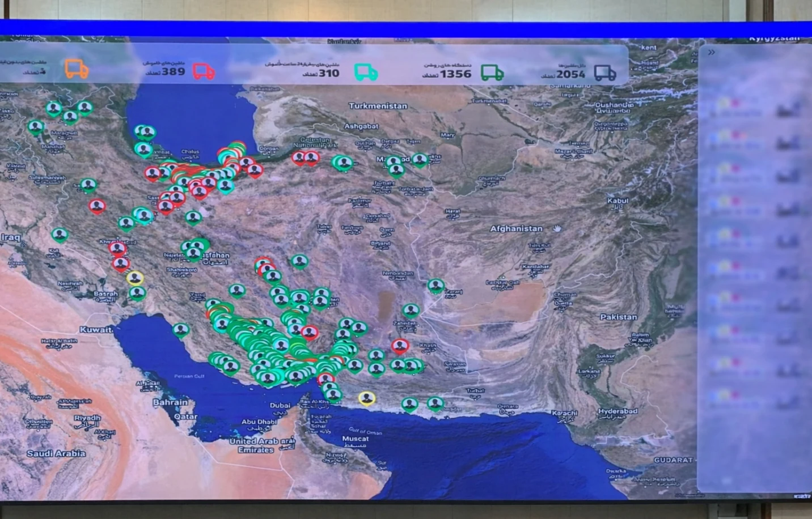
Task: Click yellow vehicle marker north of Basrah
Action: coord(134,278)
